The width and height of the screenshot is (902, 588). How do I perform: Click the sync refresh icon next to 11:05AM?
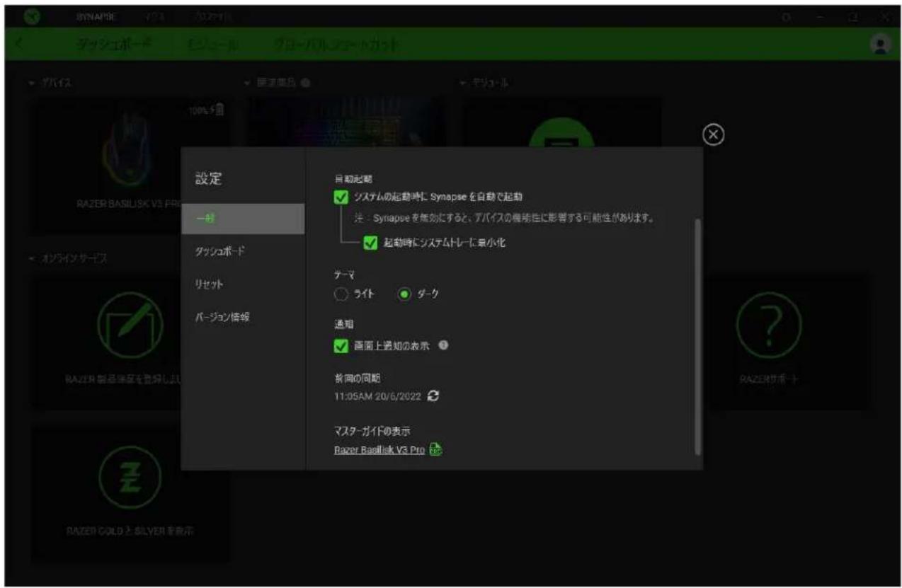[435, 398]
